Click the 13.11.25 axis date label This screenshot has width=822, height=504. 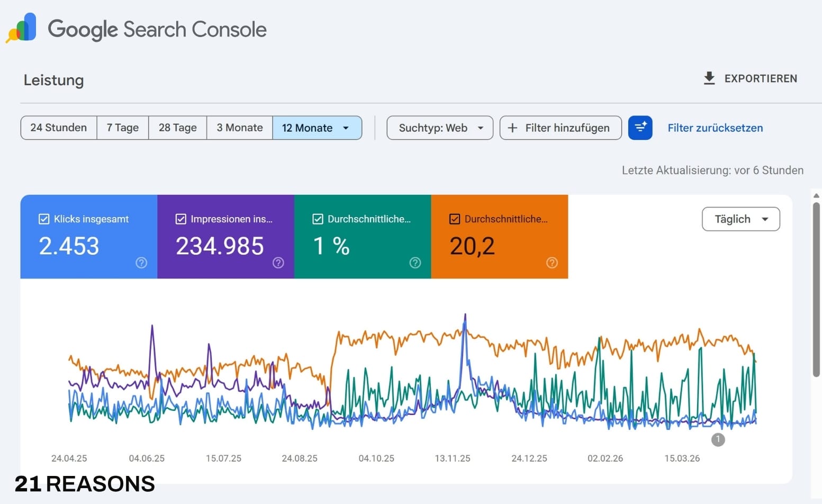point(453,458)
